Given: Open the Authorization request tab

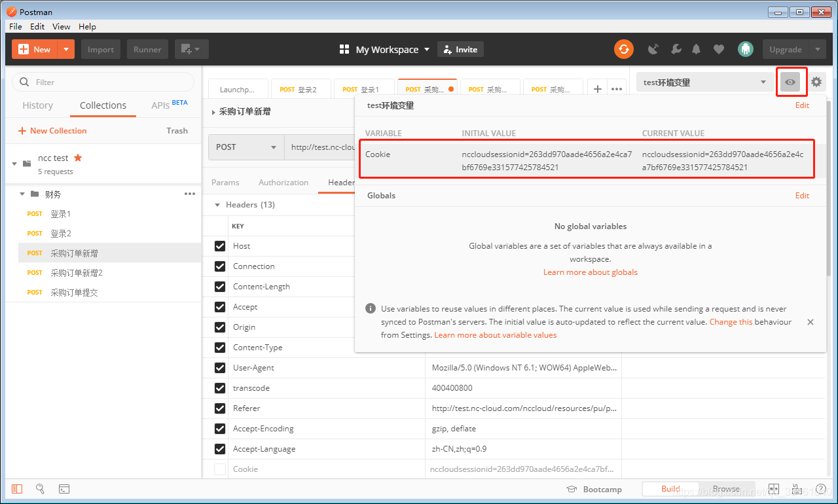Looking at the screenshot, I should [x=283, y=183].
